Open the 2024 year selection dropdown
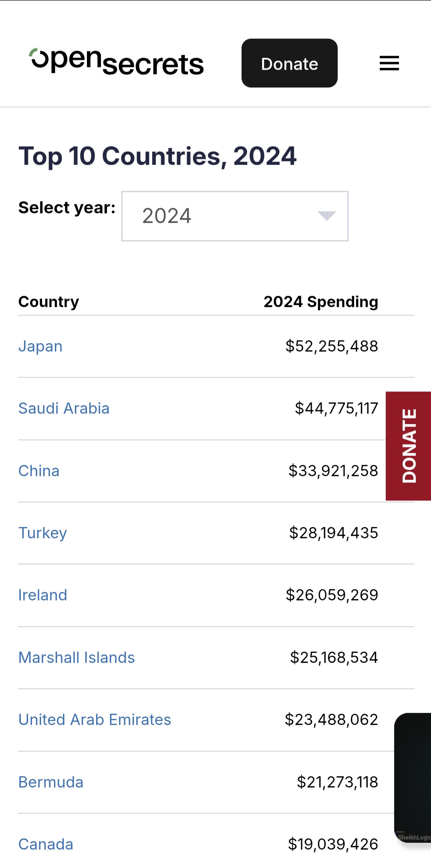 pyautogui.click(x=235, y=216)
